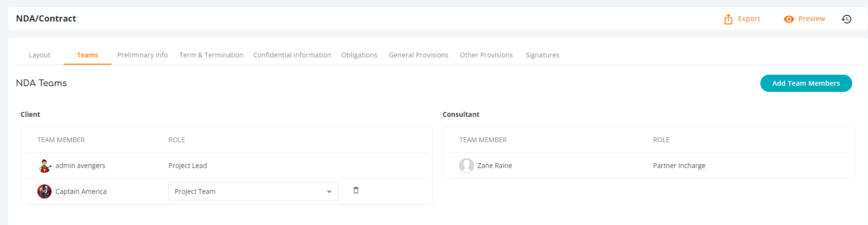
Task: Open the version history clock icon
Action: tap(846, 19)
